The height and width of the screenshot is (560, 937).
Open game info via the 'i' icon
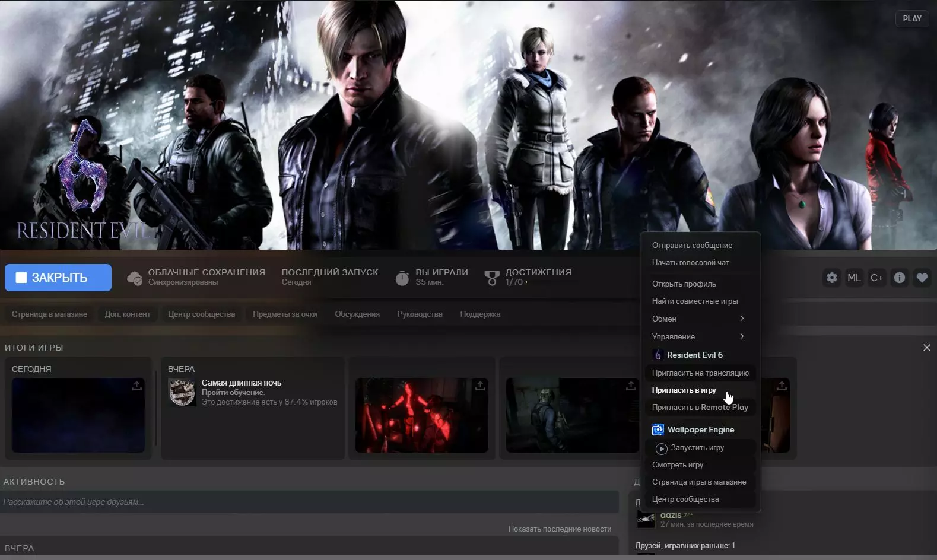tap(900, 278)
